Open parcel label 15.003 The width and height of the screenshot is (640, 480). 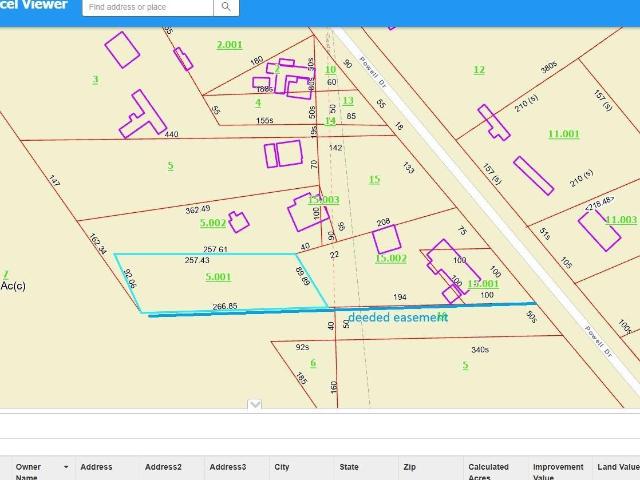pos(324,200)
